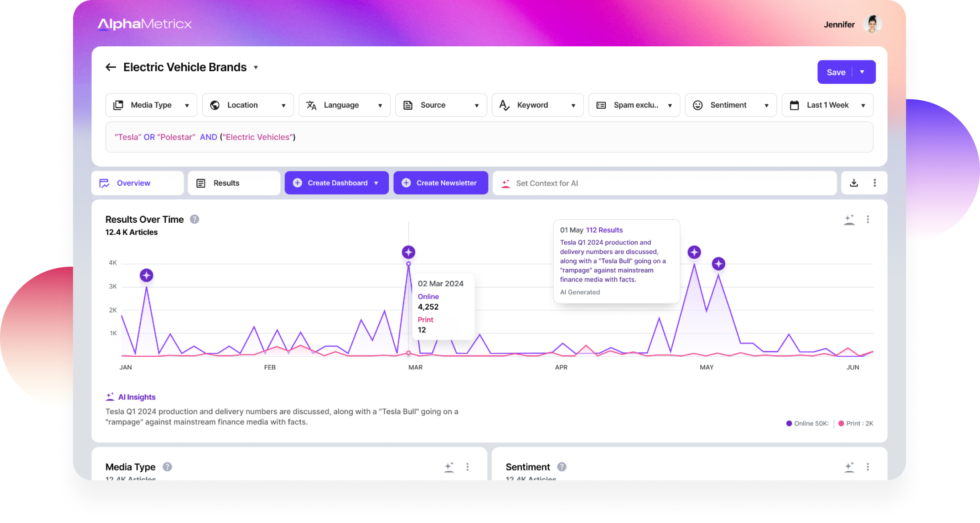Click the Create Dashboard button
980x523 pixels.
337,183
